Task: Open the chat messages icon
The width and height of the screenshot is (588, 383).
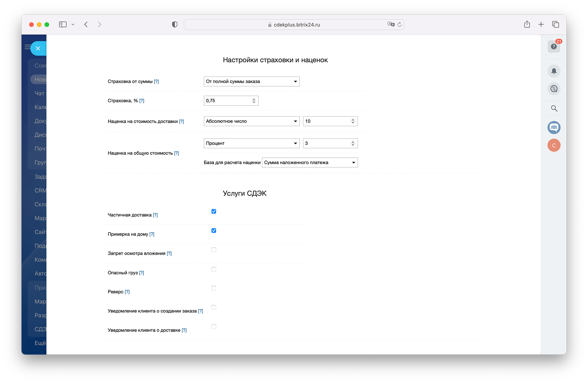Action: [x=554, y=89]
